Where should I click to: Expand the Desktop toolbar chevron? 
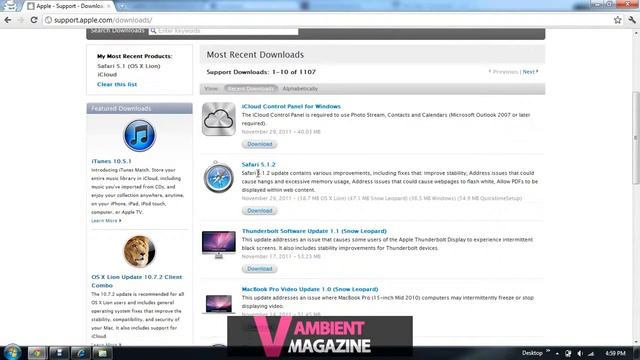click(x=548, y=351)
